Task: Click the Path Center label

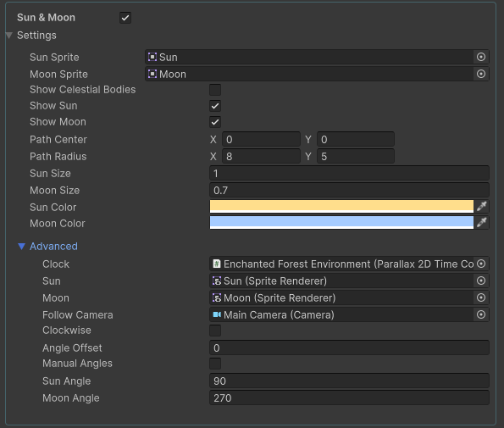Action: [58, 140]
